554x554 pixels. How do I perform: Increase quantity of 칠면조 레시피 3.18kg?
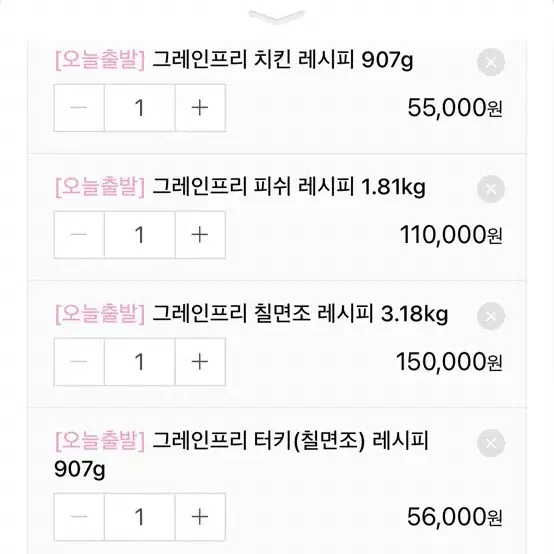(200, 362)
